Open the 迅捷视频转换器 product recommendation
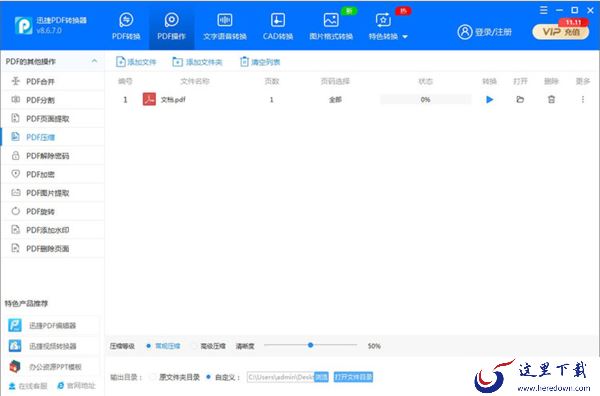 pos(52,346)
